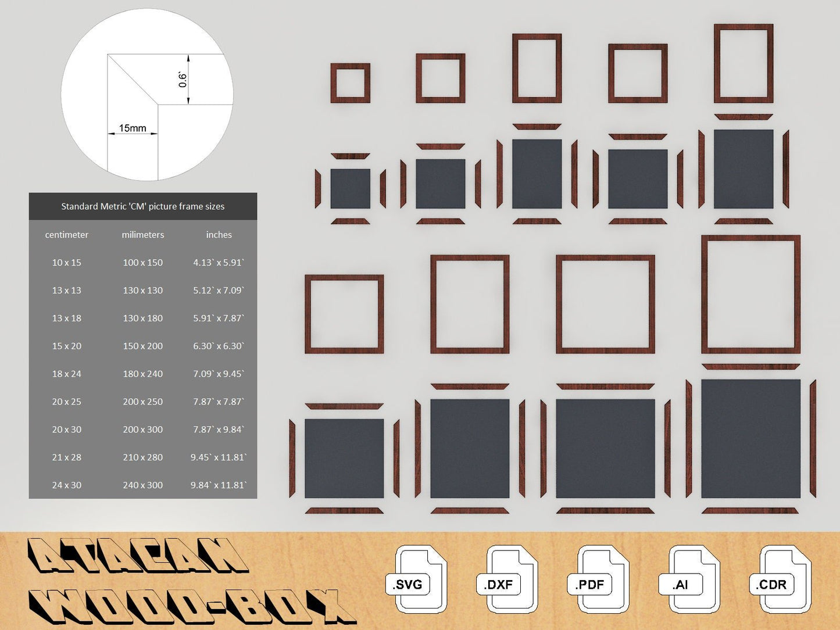Select the 'centimeter' column header
This screenshot has height=630, width=840.
point(67,235)
